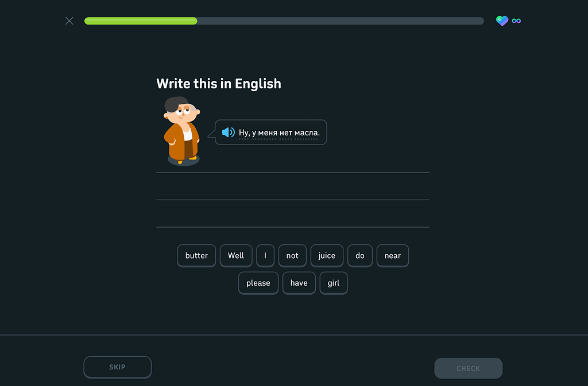Select the word tile 'do'
The width and height of the screenshot is (588, 386).
[360, 256]
